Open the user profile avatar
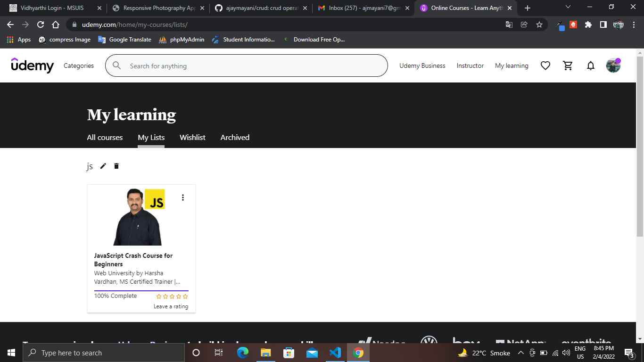Screen dimensions: 644x362 pyautogui.click(x=613, y=66)
